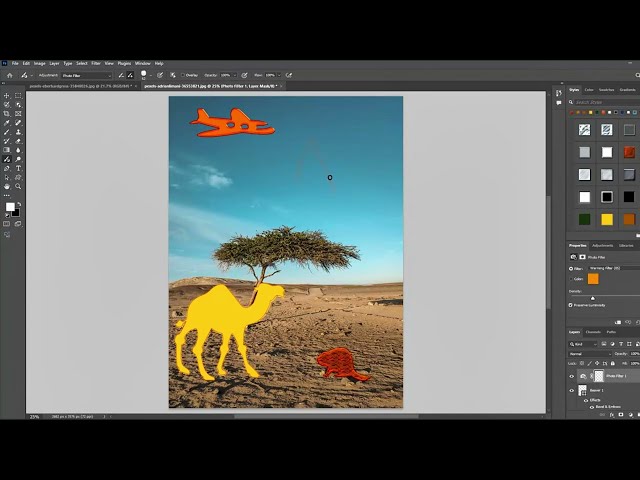The height and width of the screenshot is (480, 640).
Task: Open the Normal blend mode dropdown
Action: click(590, 354)
